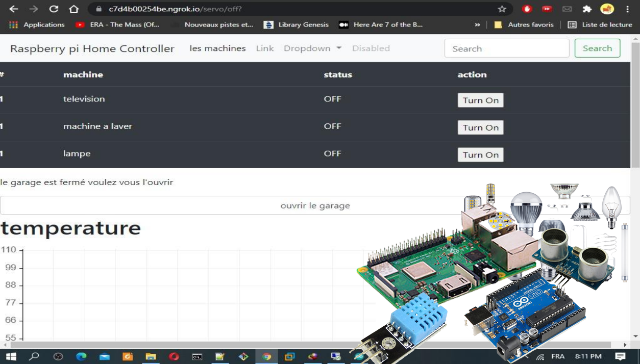This screenshot has width=640, height=364.
Task: Click the green Search button
Action: pos(597,48)
